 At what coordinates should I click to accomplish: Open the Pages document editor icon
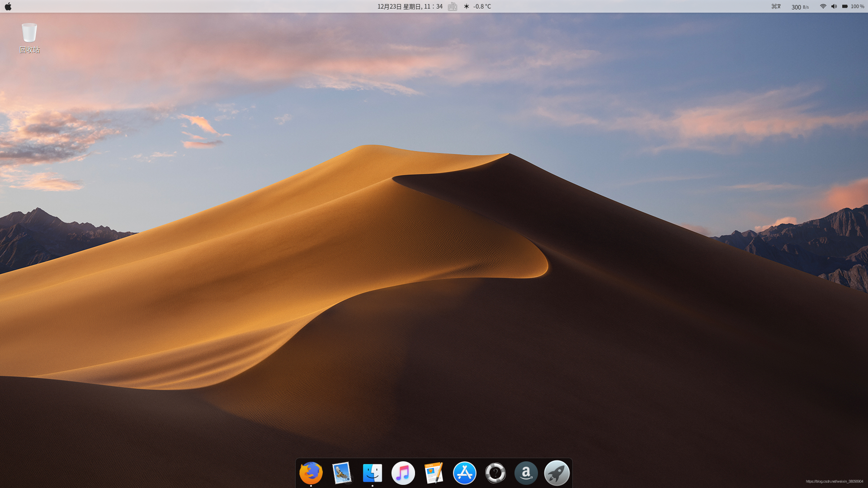pyautogui.click(x=434, y=473)
